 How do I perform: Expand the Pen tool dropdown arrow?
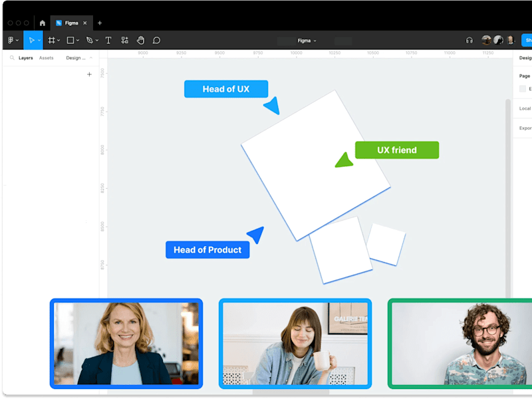(x=97, y=41)
